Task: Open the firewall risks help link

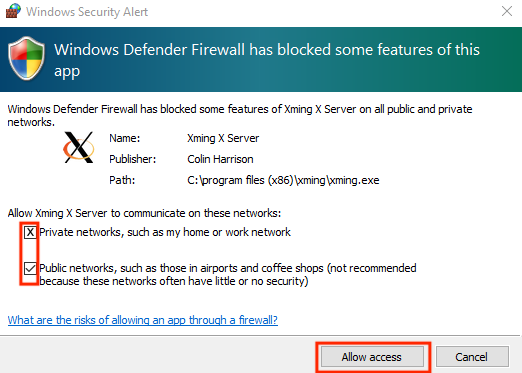Action: pyautogui.click(x=143, y=320)
